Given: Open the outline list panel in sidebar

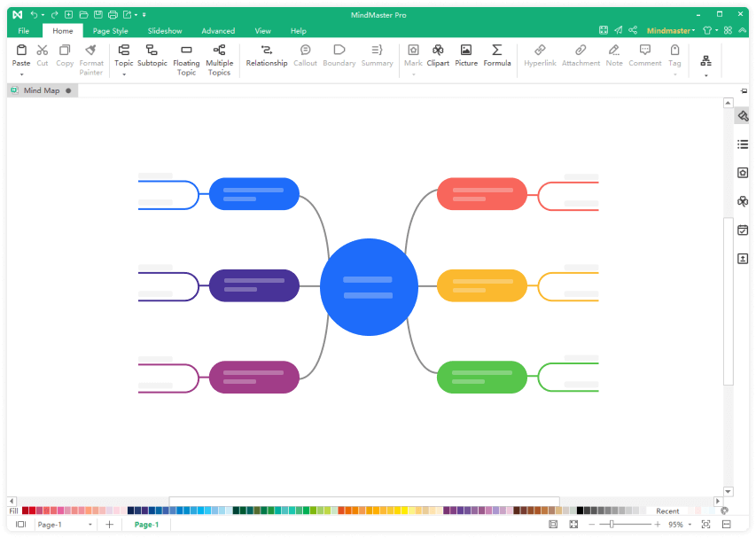Looking at the screenshot, I should click(743, 144).
